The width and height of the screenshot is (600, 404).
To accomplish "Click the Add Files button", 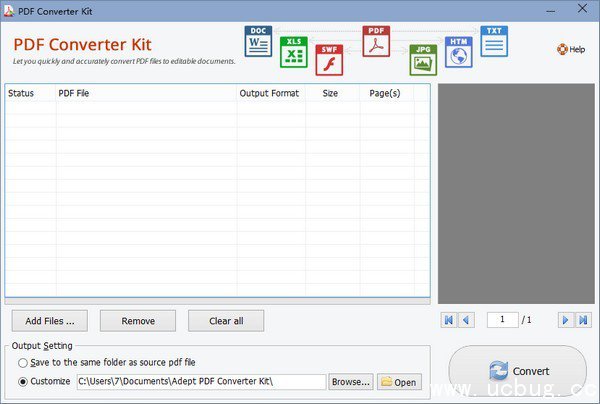I will tap(50, 321).
